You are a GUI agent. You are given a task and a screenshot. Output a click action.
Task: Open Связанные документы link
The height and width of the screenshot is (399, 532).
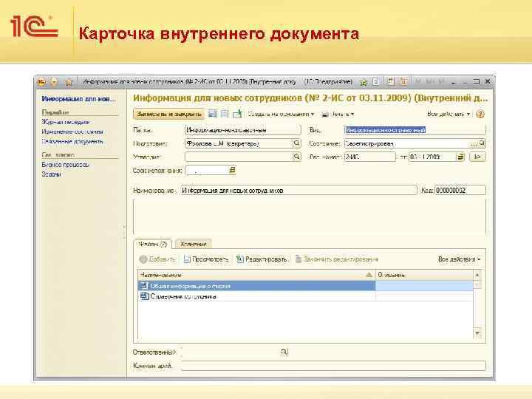(72, 141)
